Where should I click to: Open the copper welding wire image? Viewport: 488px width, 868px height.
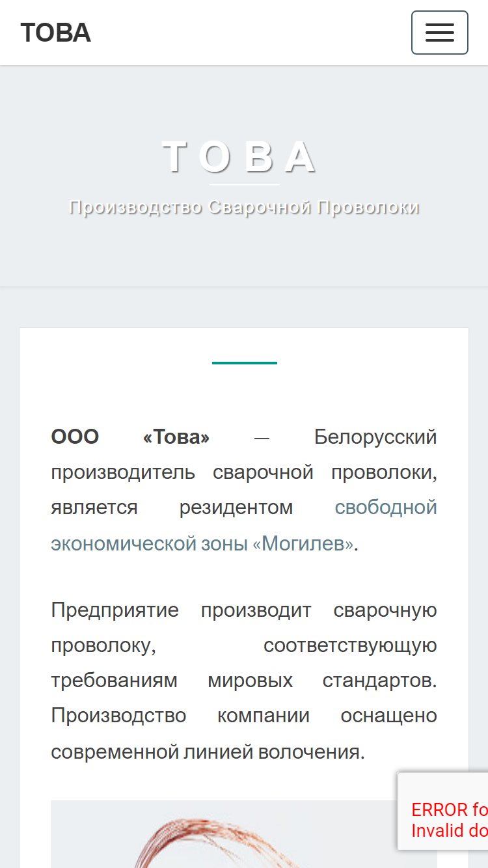click(244, 834)
